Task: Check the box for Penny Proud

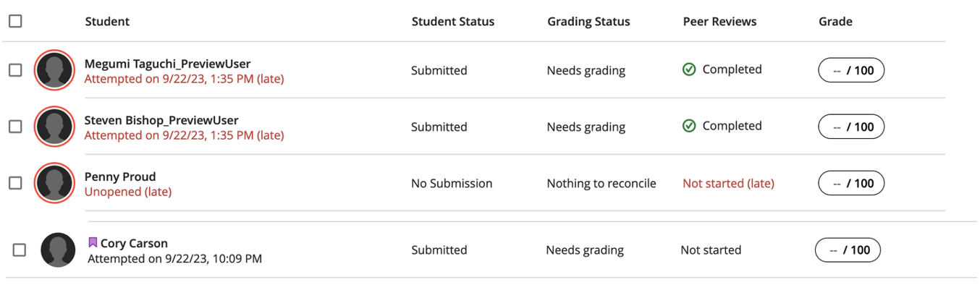Action: pyautogui.click(x=15, y=183)
